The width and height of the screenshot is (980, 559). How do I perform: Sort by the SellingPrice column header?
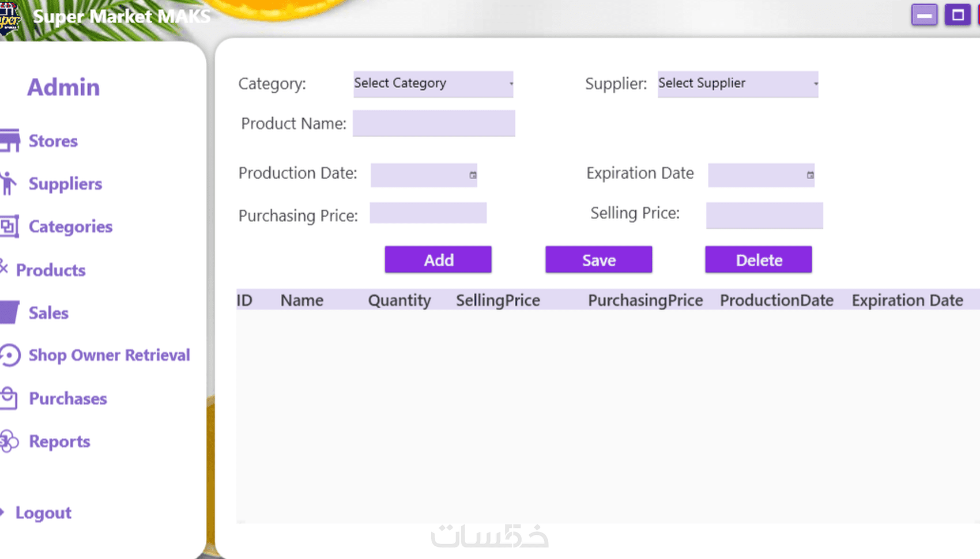497,300
